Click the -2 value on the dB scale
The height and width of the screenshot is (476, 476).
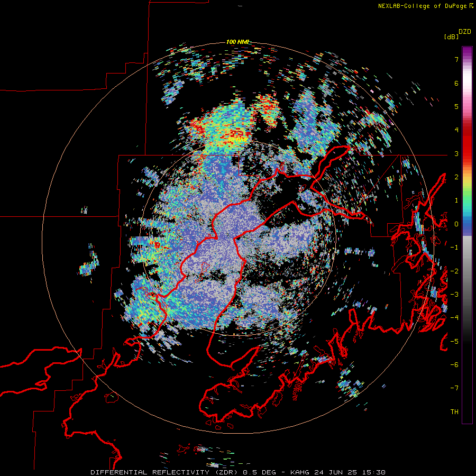coord(454,271)
